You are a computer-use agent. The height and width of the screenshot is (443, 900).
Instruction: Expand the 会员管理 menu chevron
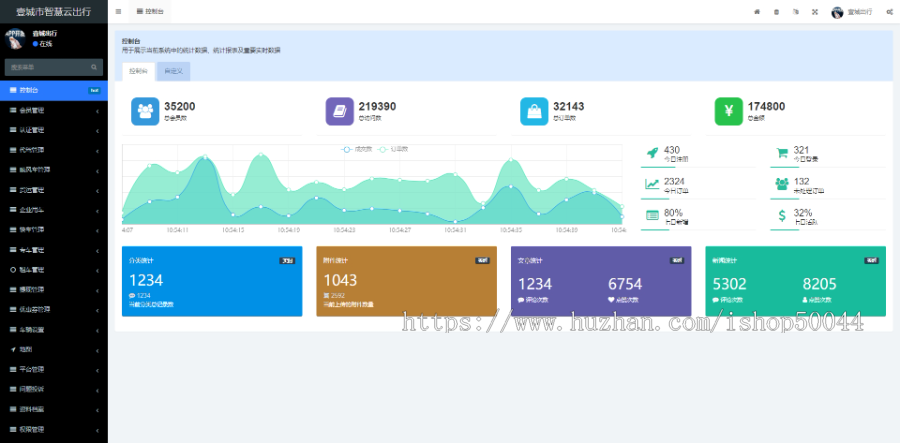pos(98,110)
